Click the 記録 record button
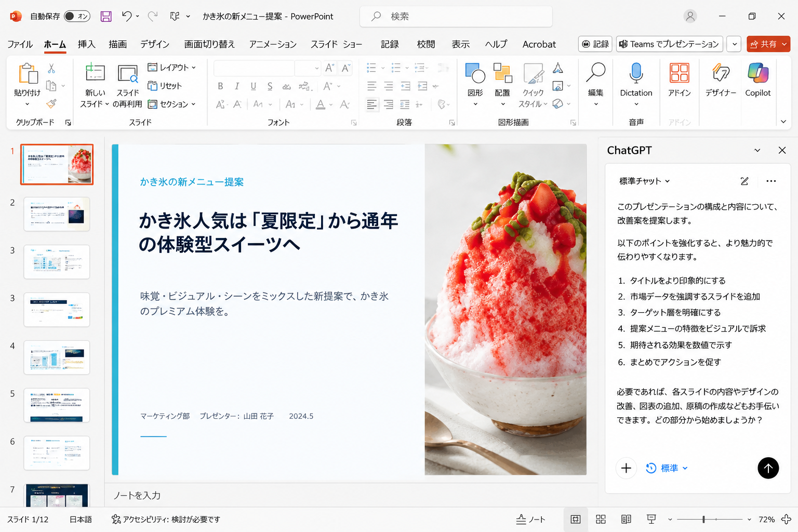The height and width of the screenshot is (532, 798). [x=595, y=44]
